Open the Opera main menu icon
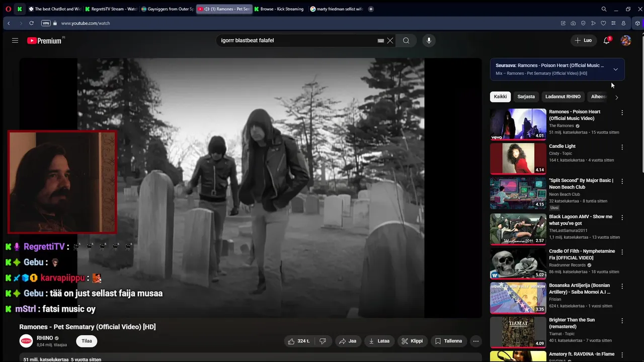The width and height of the screenshot is (644, 362). [8, 9]
